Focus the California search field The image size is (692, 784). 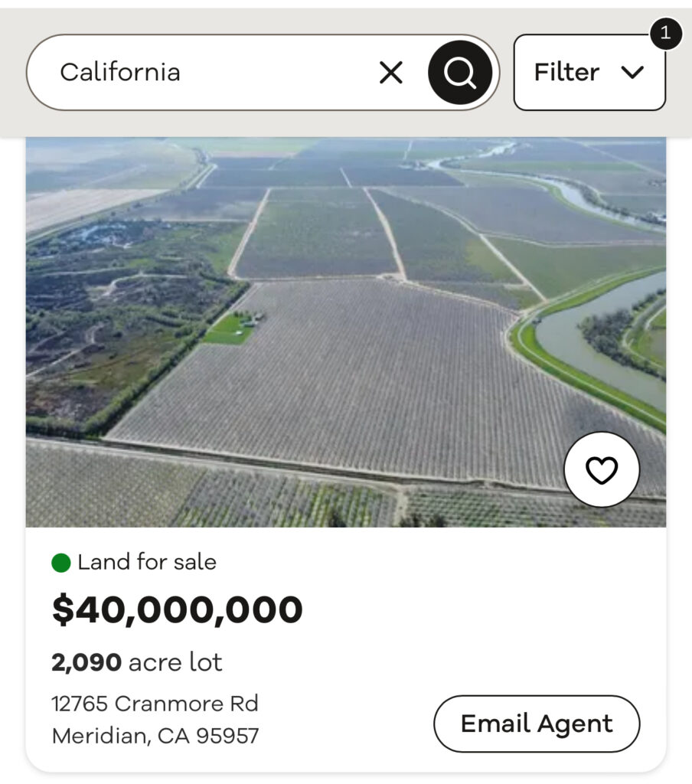click(207, 73)
